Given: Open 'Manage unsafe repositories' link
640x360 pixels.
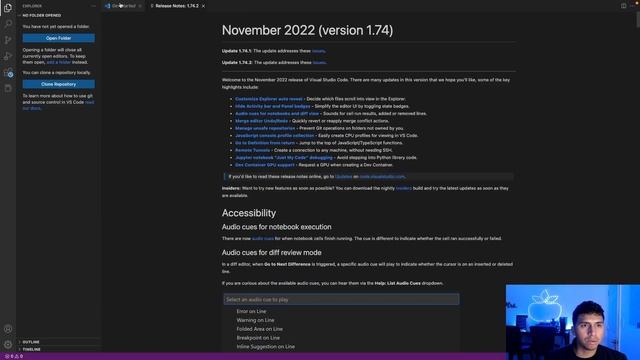Looking at the screenshot, I should (265, 128).
